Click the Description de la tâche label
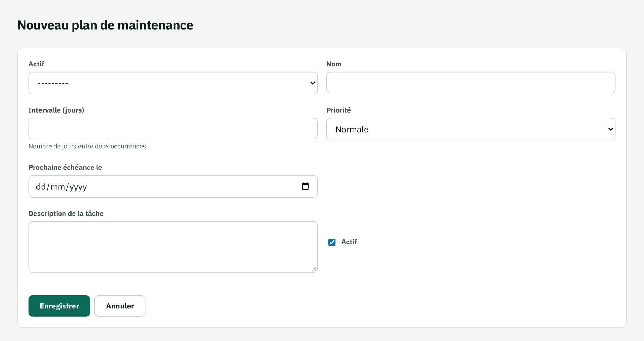 (66, 213)
